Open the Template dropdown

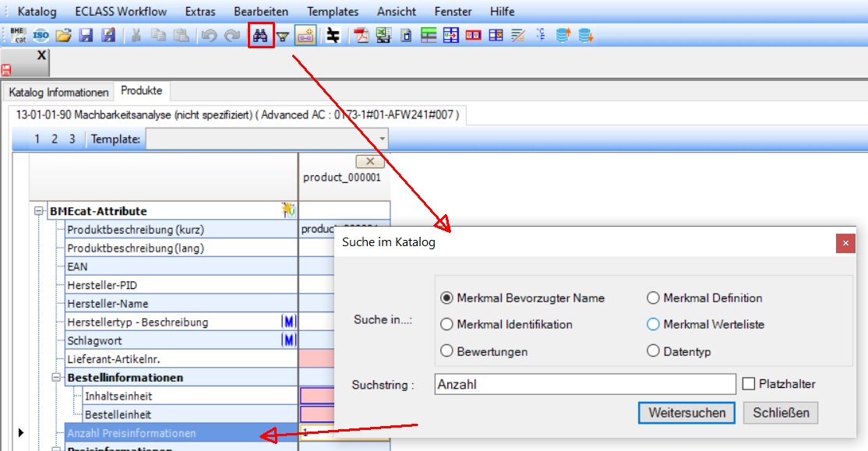(x=382, y=139)
